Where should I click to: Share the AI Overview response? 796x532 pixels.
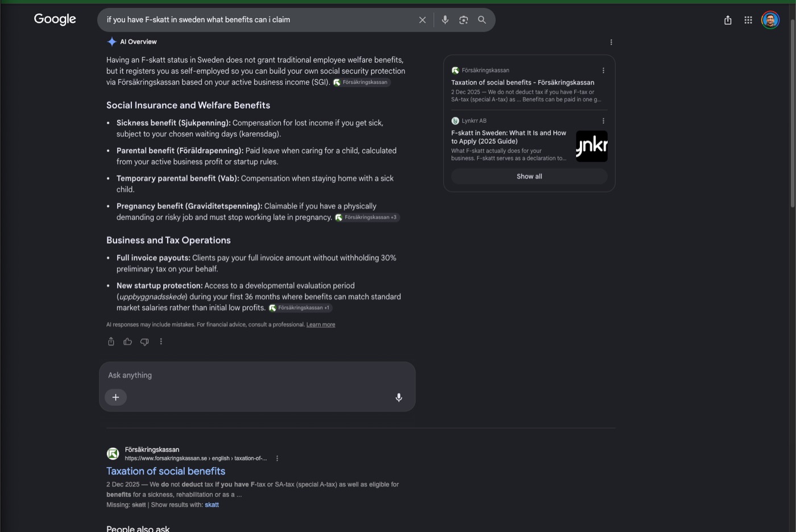point(111,342)
